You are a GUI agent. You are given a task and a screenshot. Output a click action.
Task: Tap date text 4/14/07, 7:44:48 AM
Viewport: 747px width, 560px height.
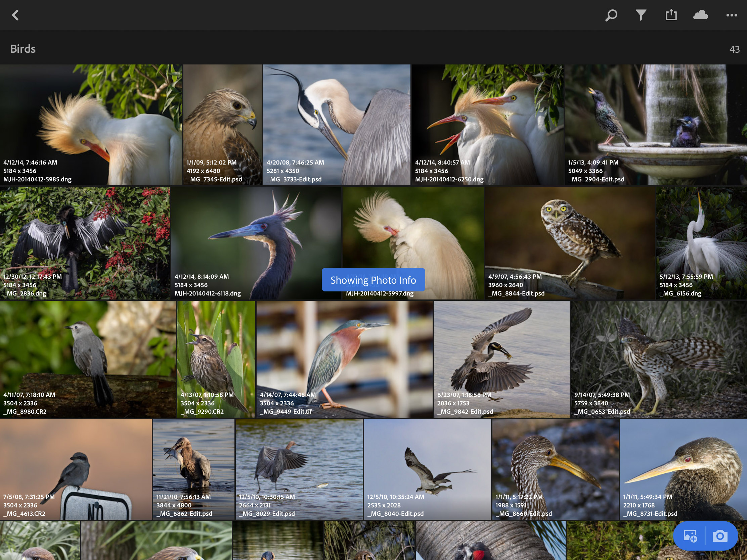pos(288,395)
